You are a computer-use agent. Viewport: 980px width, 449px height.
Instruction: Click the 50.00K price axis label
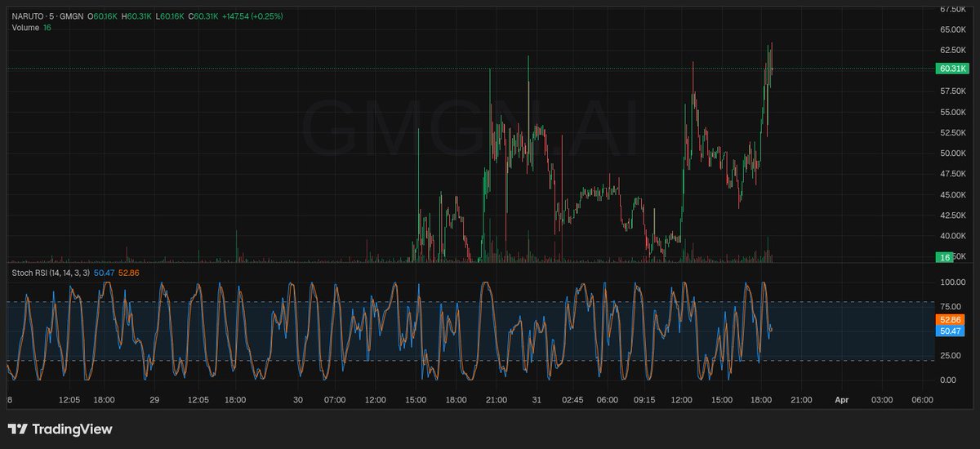(953, 153)
